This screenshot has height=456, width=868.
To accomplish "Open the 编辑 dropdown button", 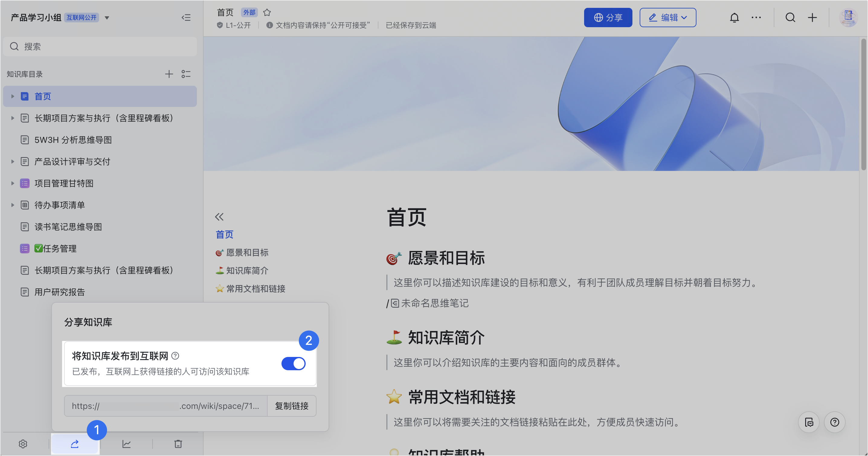I will 667,18.
